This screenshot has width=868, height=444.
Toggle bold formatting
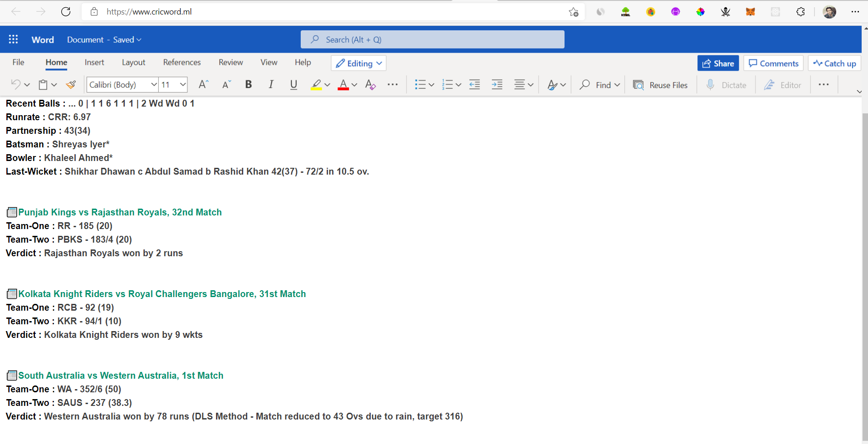click(248, 84)
